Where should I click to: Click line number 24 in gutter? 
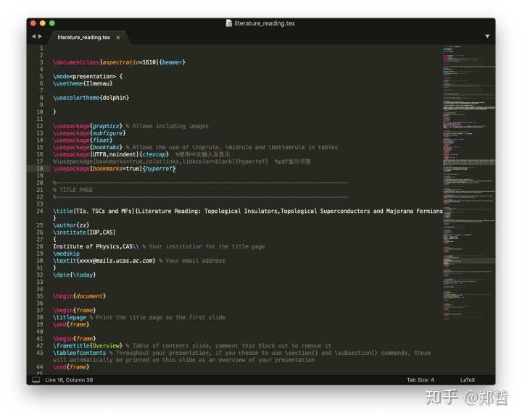pyautogui.click(x=40, y=211)
